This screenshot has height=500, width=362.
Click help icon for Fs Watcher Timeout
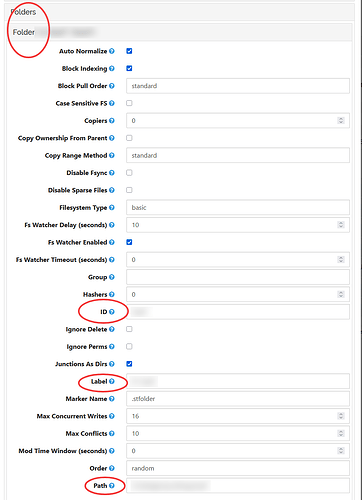click(112, 260)
